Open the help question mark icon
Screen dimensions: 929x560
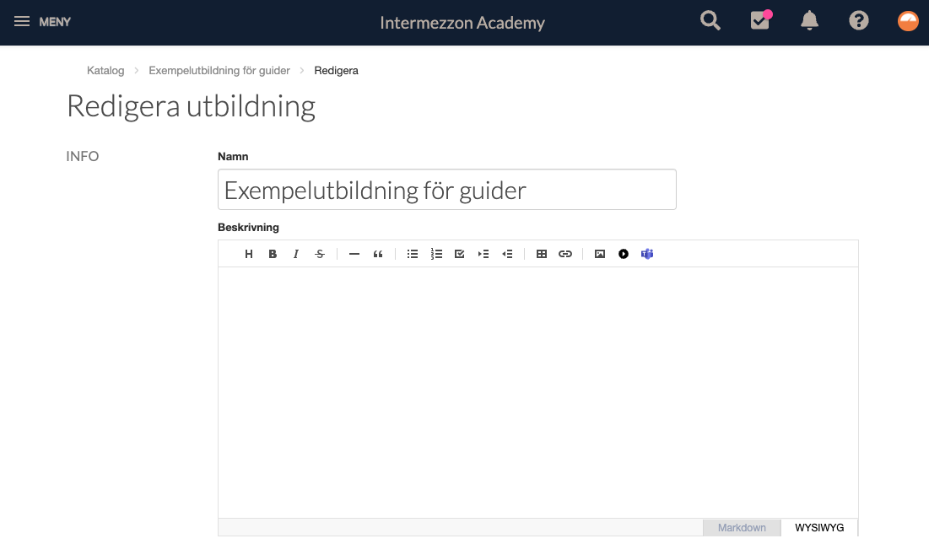(x=858, y=21)
